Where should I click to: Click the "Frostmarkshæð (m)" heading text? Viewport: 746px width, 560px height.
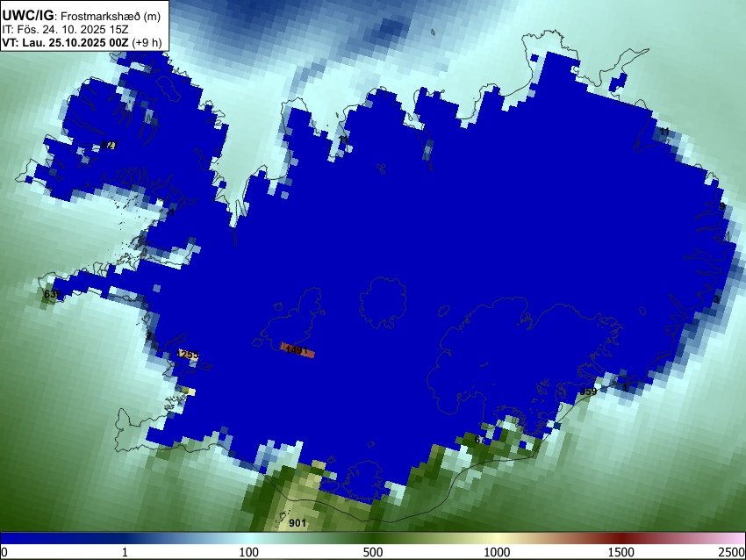(111, 16)
